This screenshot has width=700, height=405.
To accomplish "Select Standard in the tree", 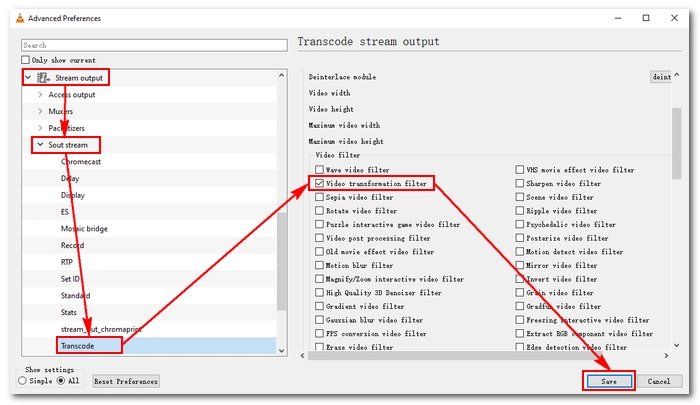I will tap(75, 296).
